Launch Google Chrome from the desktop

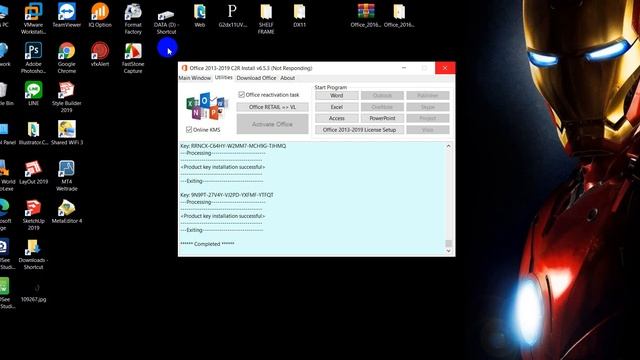coord(67,58)
